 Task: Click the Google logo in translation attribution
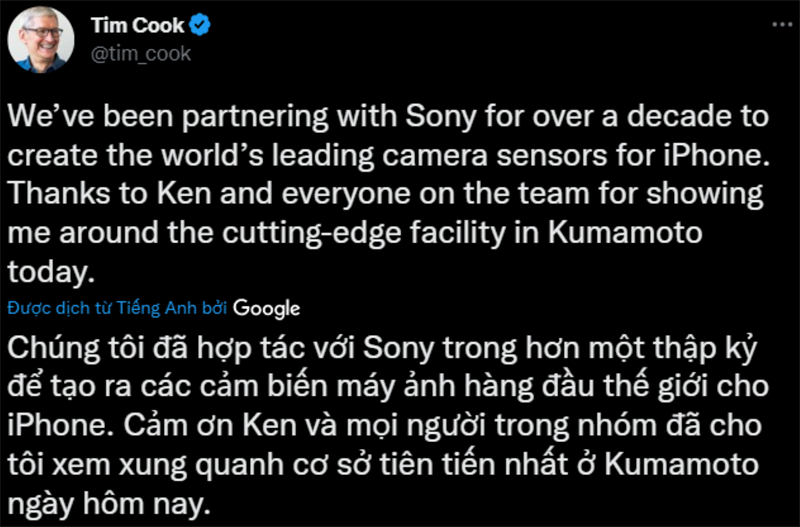[x=268, y=308]
